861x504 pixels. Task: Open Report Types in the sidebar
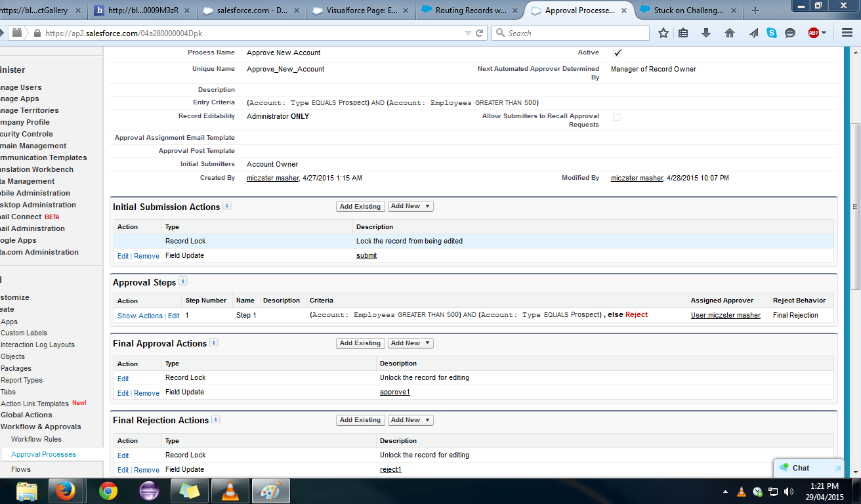point(22,380)
